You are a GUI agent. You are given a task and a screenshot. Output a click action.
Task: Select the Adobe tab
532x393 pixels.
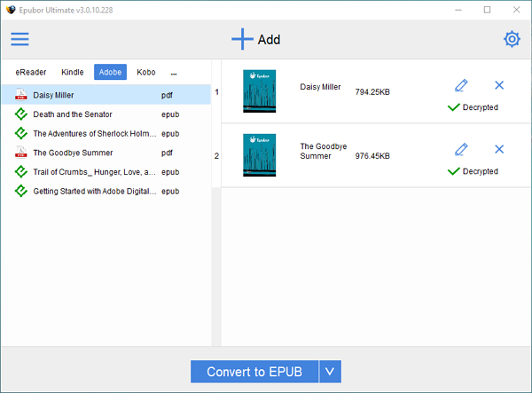110,72
